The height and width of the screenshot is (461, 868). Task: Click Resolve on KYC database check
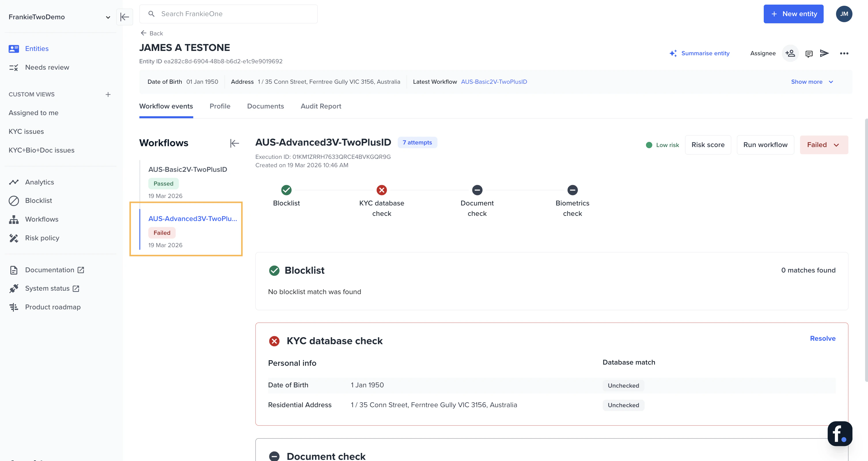822,338
